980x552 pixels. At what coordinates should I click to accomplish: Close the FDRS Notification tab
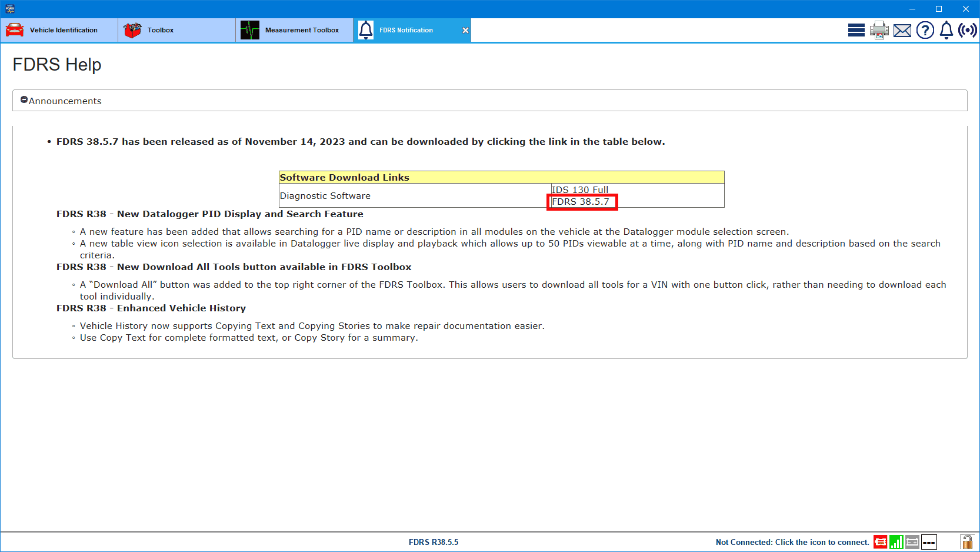pos(465,31)
